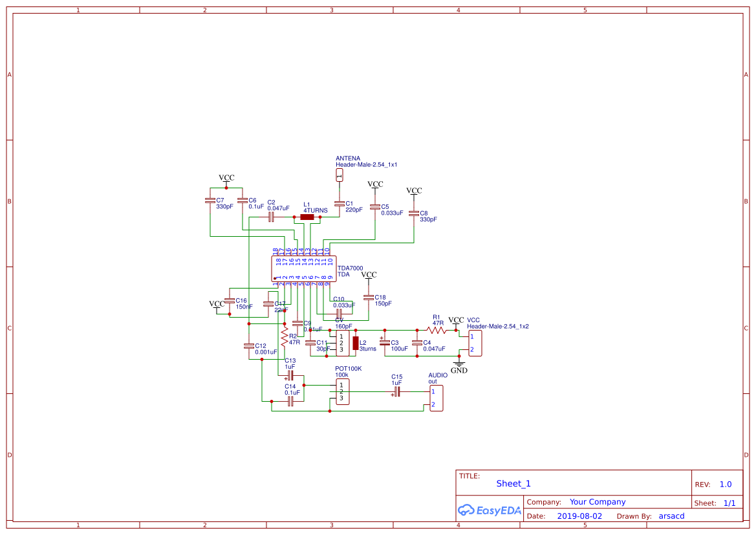Select the L2 3turns inductor symbol
The width and height of the screenshot is (756, 535).
pyautogui.click(x=356, y=343)
